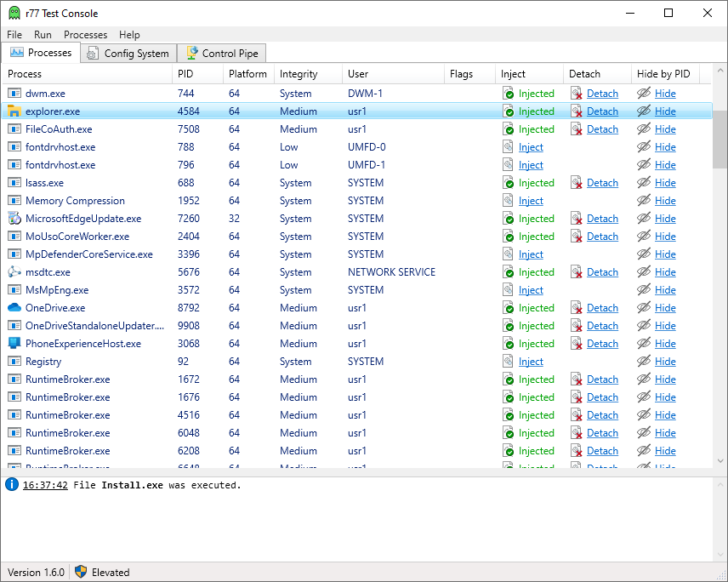Click the detach icon for MoUsoCoreWorker.exe
Image resolution: width=728 pixels, height=582 pixels.
(576, 237)
